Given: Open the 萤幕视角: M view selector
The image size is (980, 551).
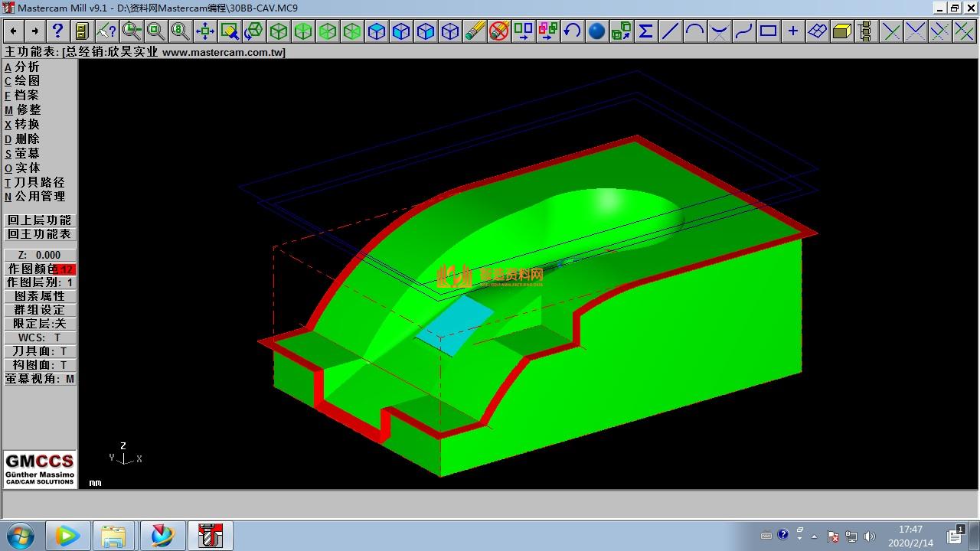Looking at the screenshot, I should (40, 379).
